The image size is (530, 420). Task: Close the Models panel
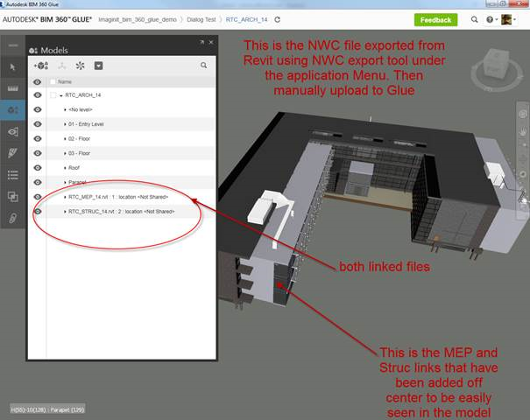(x=211, y=42)
